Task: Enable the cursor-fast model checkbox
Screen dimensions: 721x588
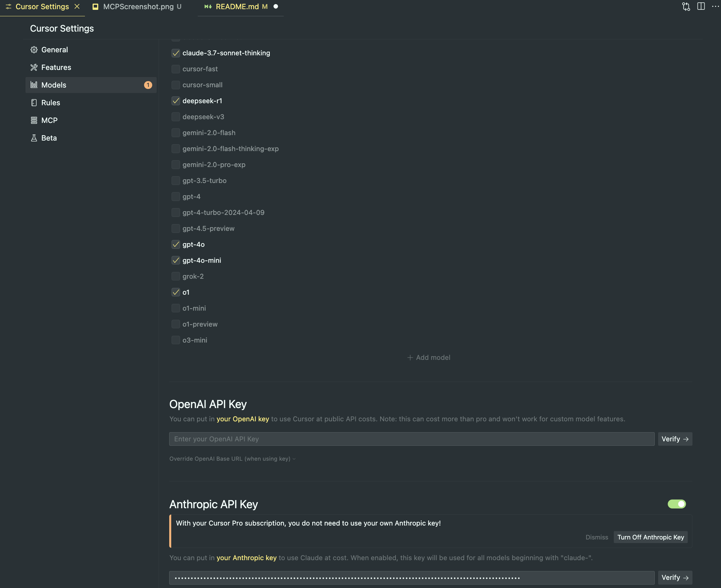Action: (x=176, y=69)
